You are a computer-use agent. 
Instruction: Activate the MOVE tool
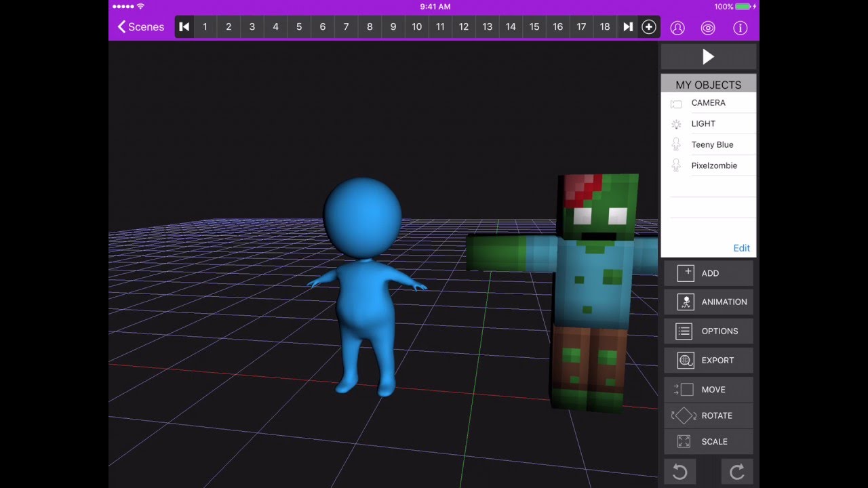(709, 390)
